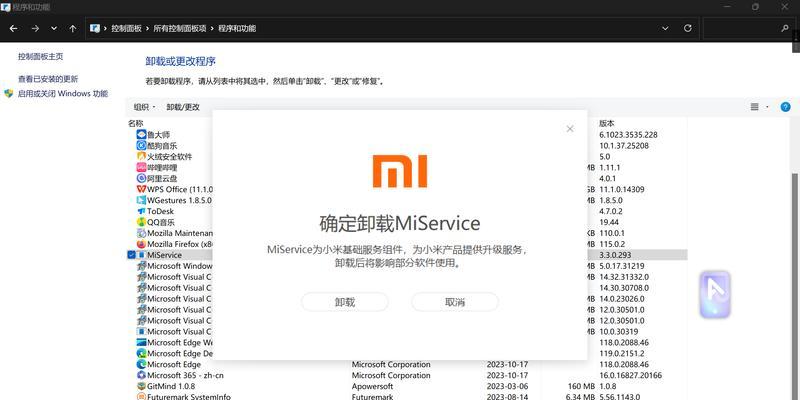Click the floating purple assistant widget
The image size is (800, 400).
(715, 295)
